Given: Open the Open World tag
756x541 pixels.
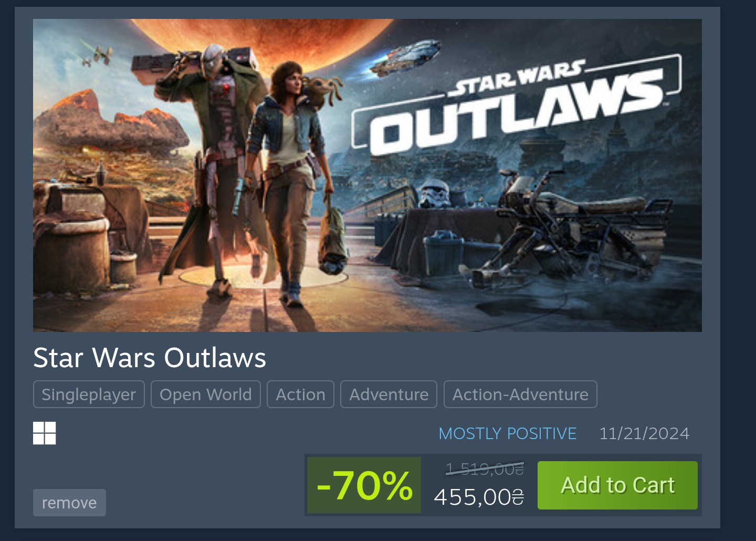Looking at the screenshot, I should pyautogui.click(x=206, y=394).
